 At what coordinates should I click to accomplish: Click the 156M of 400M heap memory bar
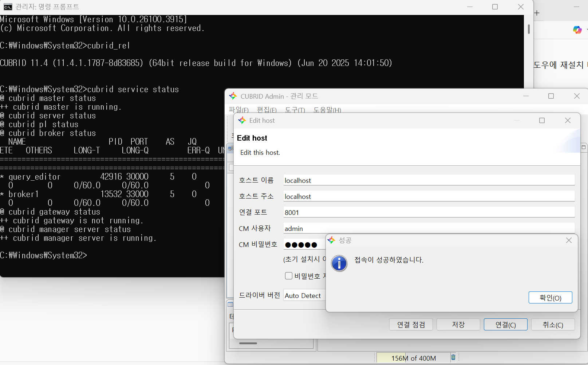pos(413,358)
